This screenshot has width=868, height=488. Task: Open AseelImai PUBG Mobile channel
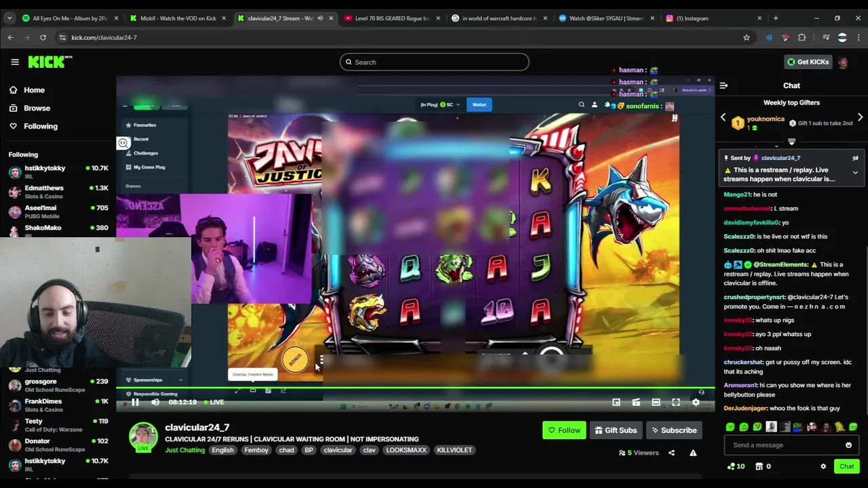click(x=58, y=211)
